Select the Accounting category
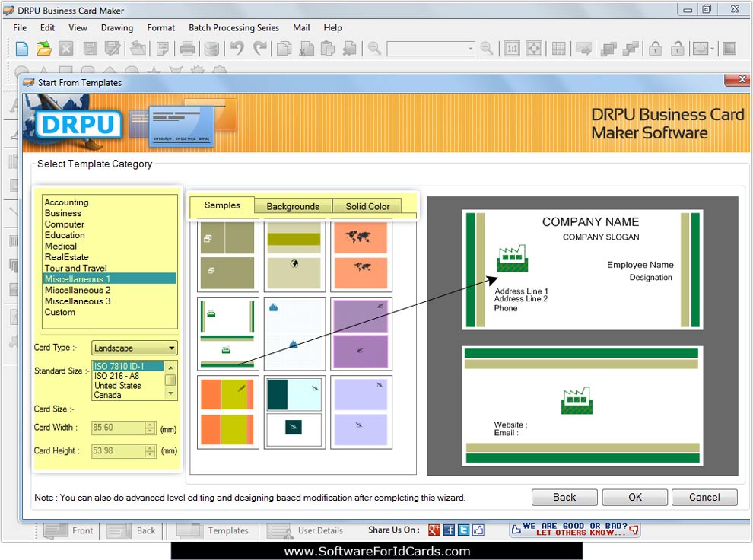Image resolution: width=753 pixels, height=560 pixels. pyautogui.click(x=67, y=202)
